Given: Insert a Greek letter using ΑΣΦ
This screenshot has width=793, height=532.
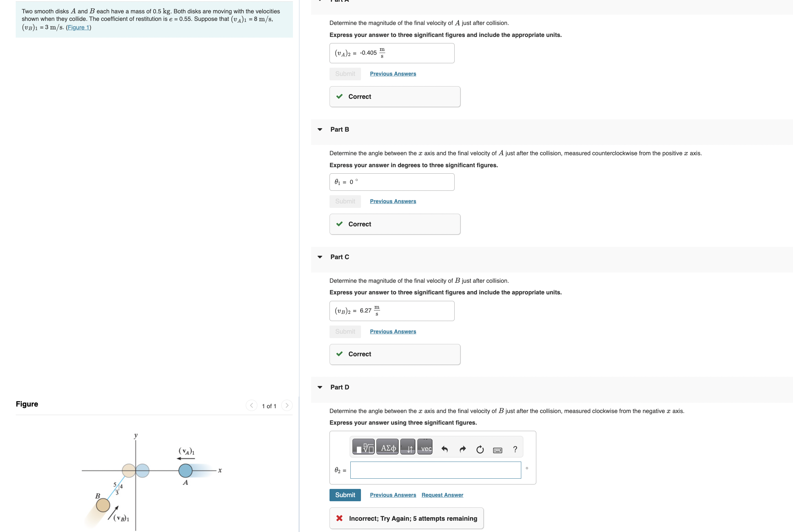Looking at the screenshot, I should [x=388, y=447].
